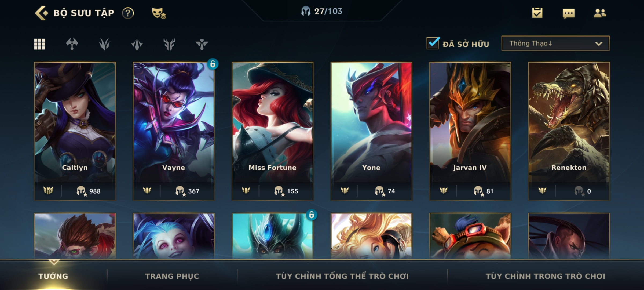The width and height of the screenshot is (644, 290).
Task: Go back using the gold arrow icon
Action: pyautogui.click(x=41, y=13)
